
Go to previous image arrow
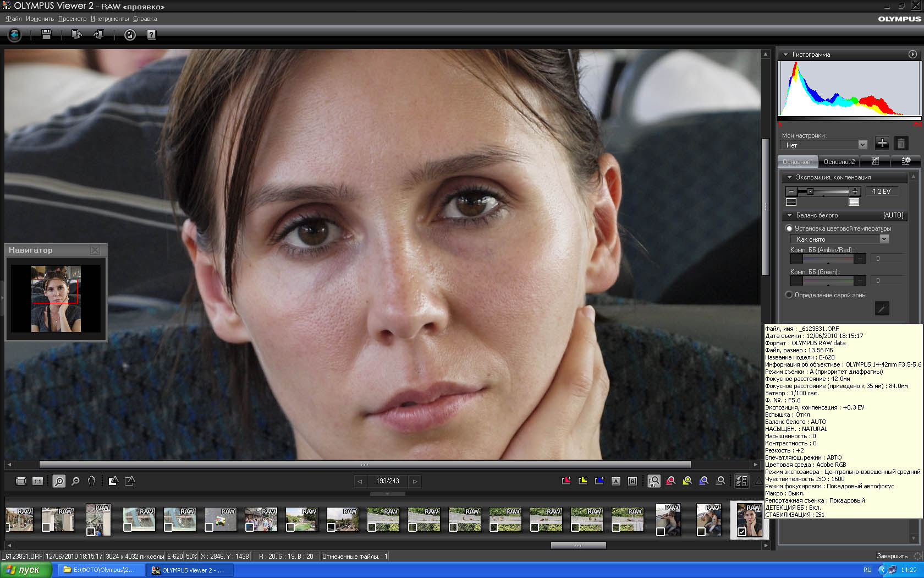click(360, 481)
